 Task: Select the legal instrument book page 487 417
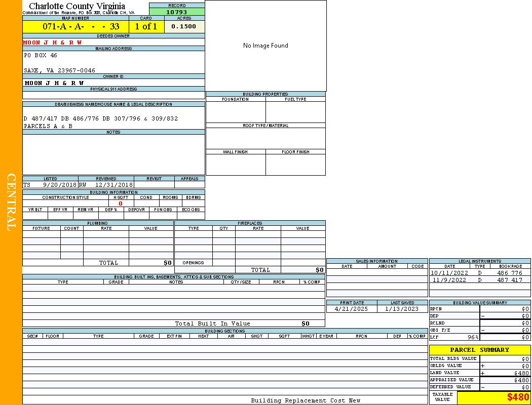point(509,280)
